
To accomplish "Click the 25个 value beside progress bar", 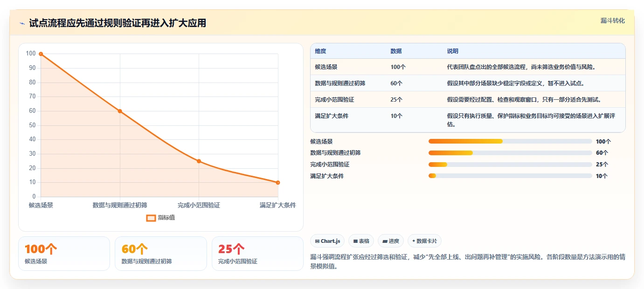I will [602, 165].
